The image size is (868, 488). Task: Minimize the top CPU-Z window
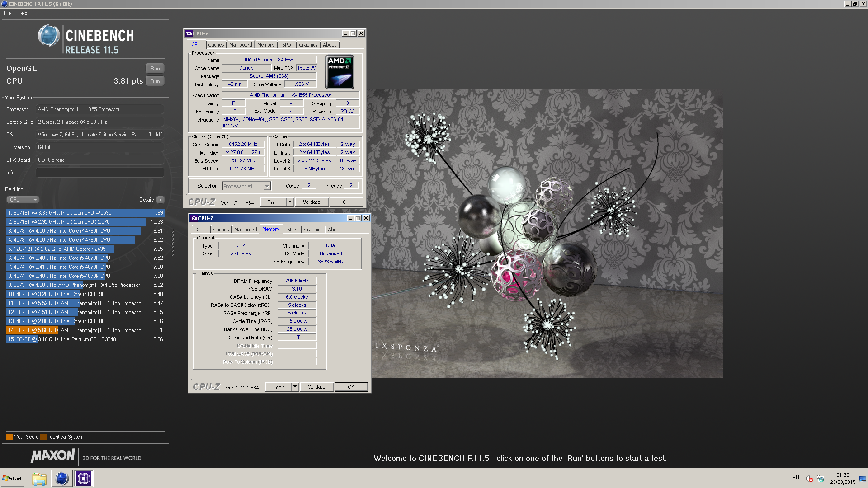coord(345,33)
